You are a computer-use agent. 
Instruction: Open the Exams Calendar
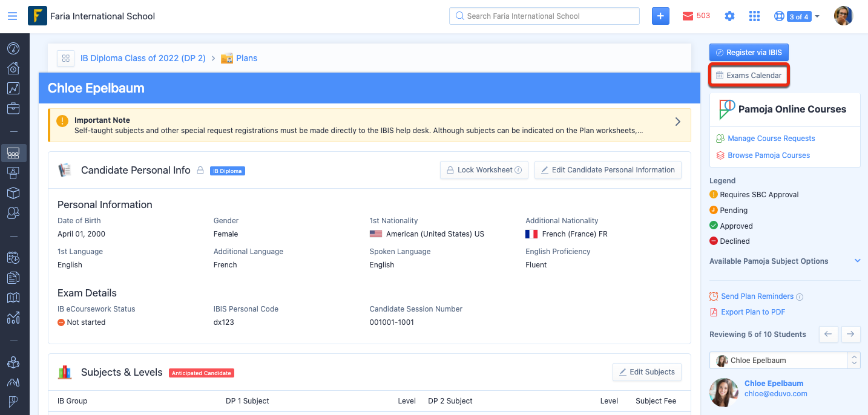point(749,76)
